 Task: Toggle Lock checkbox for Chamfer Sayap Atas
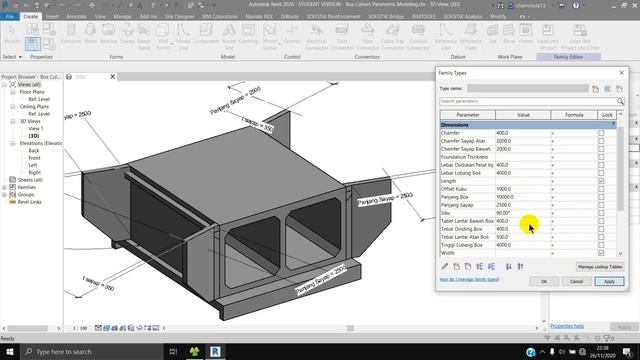click(x=601, y=141)
